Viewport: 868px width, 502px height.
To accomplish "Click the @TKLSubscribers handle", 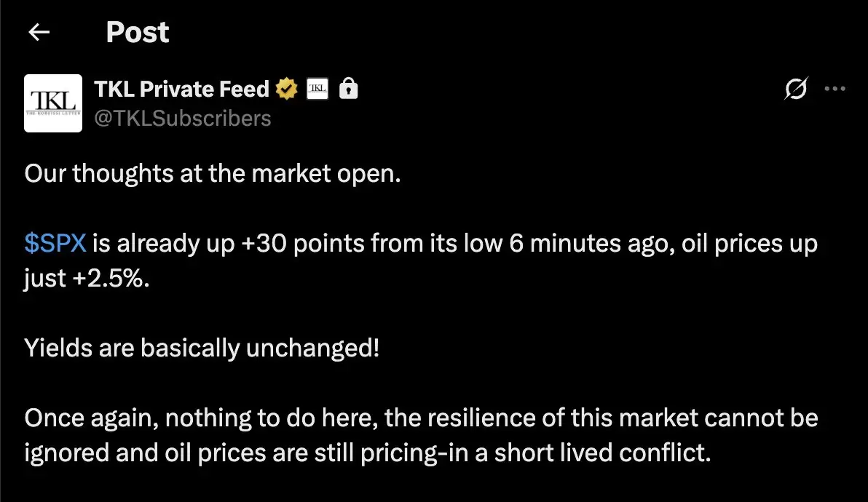I will click(x=183, y=119).
